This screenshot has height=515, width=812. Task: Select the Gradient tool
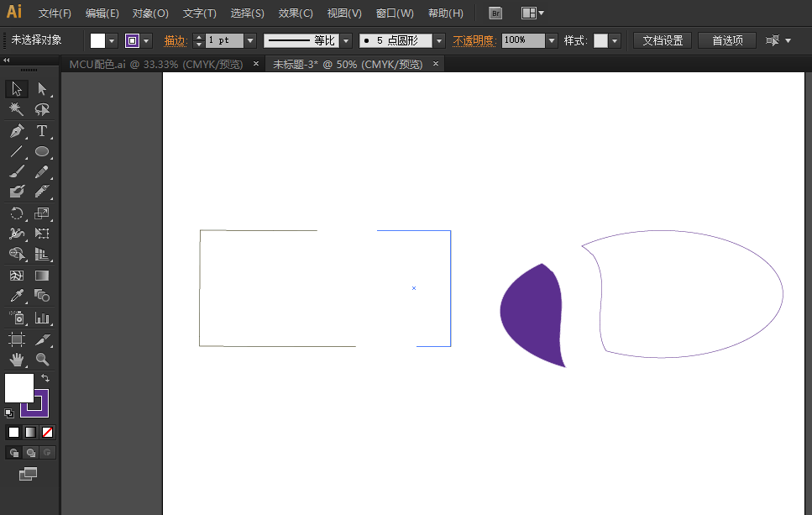point(42,276)
